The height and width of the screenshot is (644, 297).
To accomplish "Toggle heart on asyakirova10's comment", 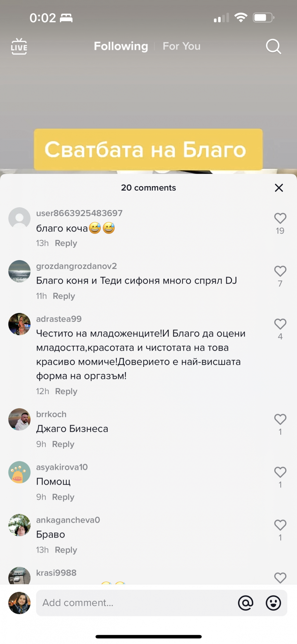I will click(x=280, y=472).
